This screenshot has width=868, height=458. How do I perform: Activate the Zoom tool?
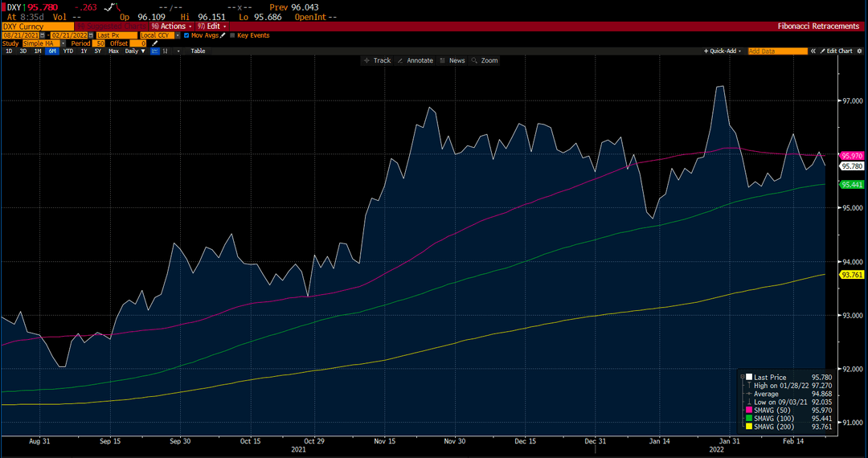click(485, 60)
